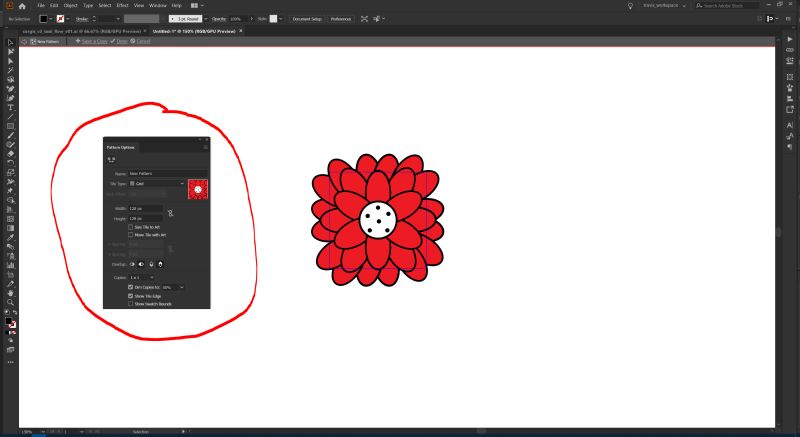Open the Fill color dropdown arrow
The width and height of the screenshot is (800, 437).
(51, 19)
